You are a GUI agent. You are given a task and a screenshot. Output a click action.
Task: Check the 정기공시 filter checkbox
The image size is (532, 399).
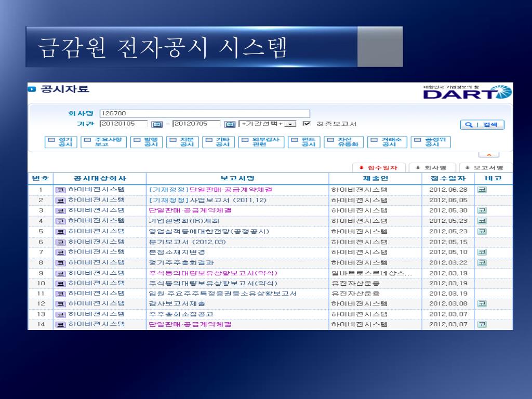coord(51,140)
